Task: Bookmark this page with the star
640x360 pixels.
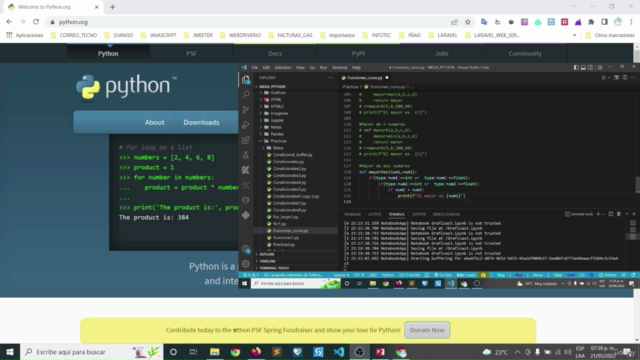Action: (468, 22)
